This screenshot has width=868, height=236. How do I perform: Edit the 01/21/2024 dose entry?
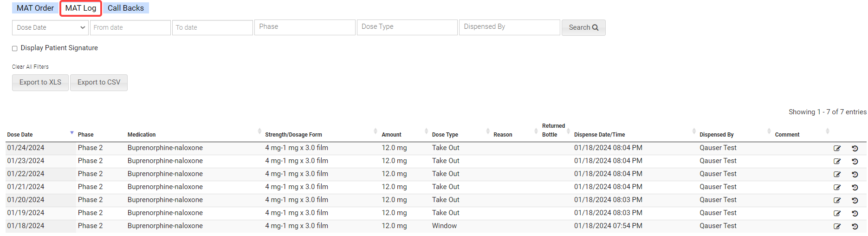[x=837, y=188]
